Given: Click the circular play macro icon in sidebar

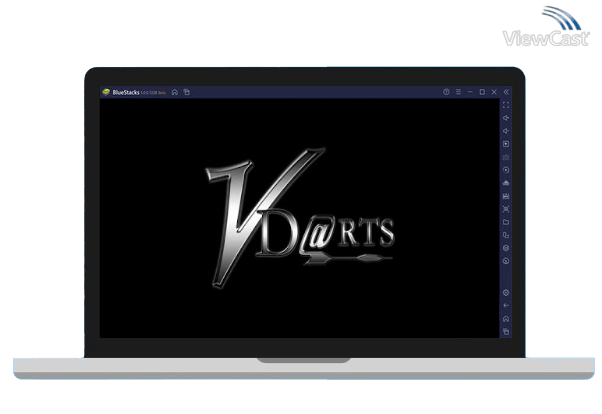Looking at the screenshot, I should click(506, 170).
